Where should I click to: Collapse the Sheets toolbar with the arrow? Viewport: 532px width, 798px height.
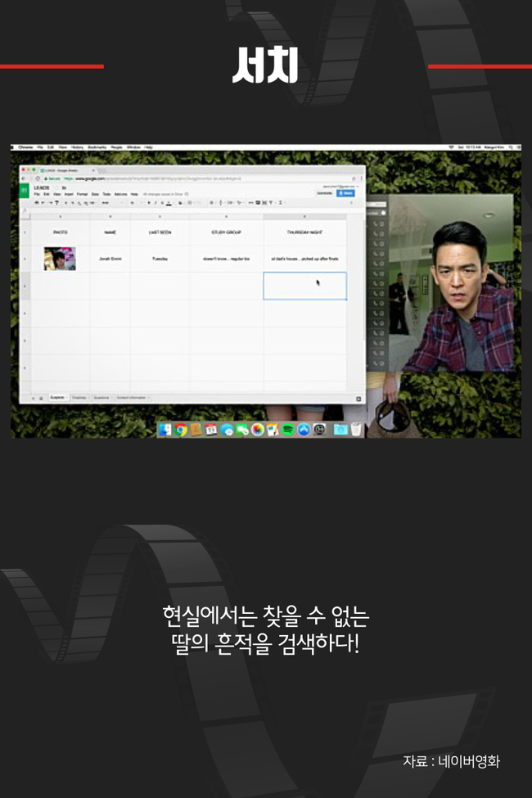(351, 202)
